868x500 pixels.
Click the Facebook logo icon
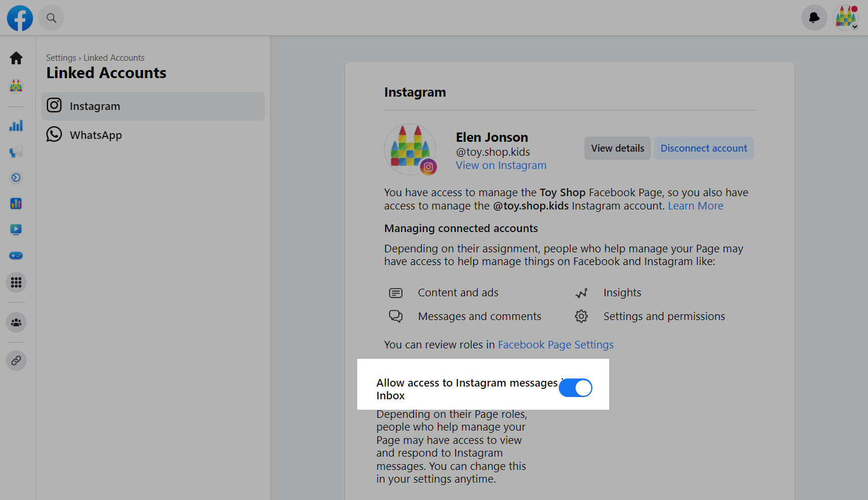click(x=20, y=18)
